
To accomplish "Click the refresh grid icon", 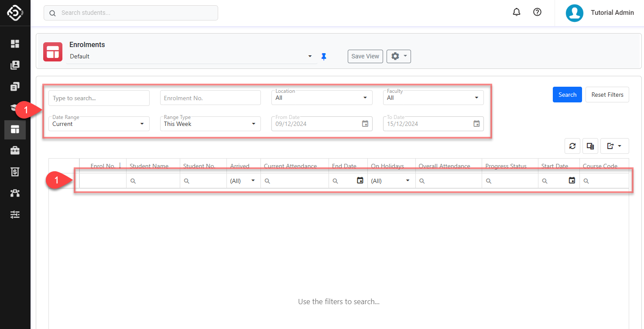I will (572, 146).
